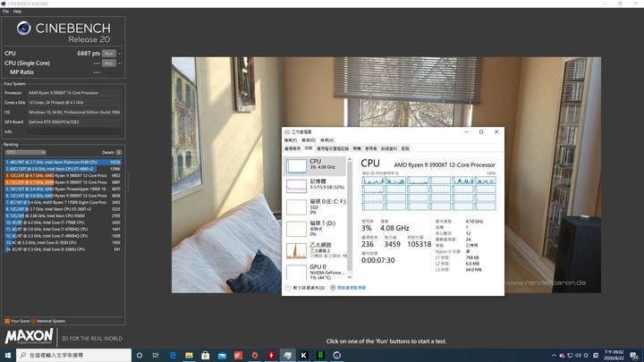Click the Info input field

pos(75,131)
